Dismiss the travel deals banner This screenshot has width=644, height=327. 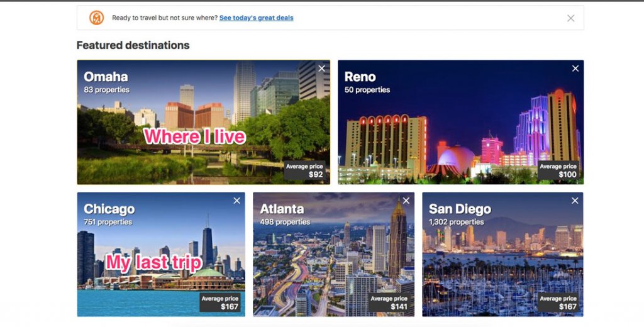pos(570,18)
